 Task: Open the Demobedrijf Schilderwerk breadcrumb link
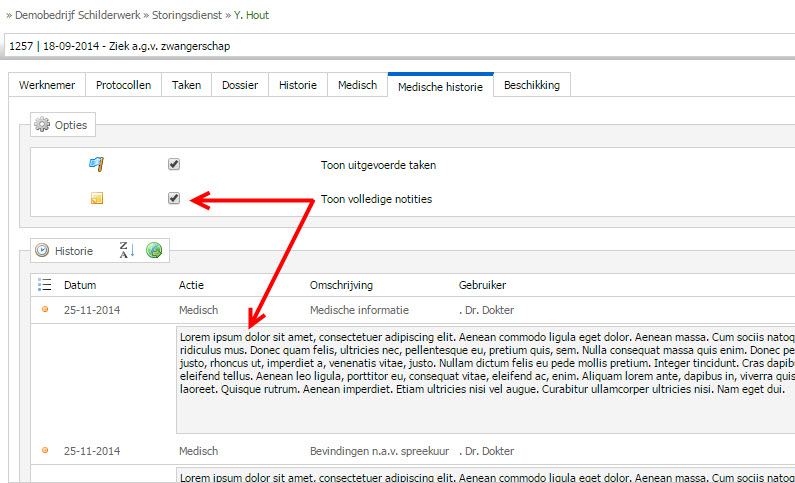coord(78,15)
